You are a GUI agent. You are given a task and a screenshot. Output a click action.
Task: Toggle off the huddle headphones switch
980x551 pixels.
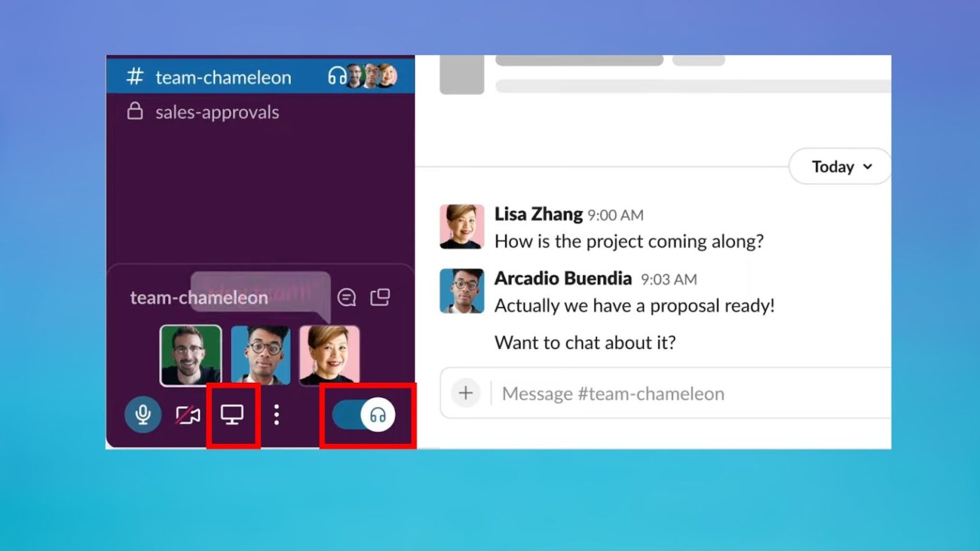pyautogui.click(x=364, y=415)
